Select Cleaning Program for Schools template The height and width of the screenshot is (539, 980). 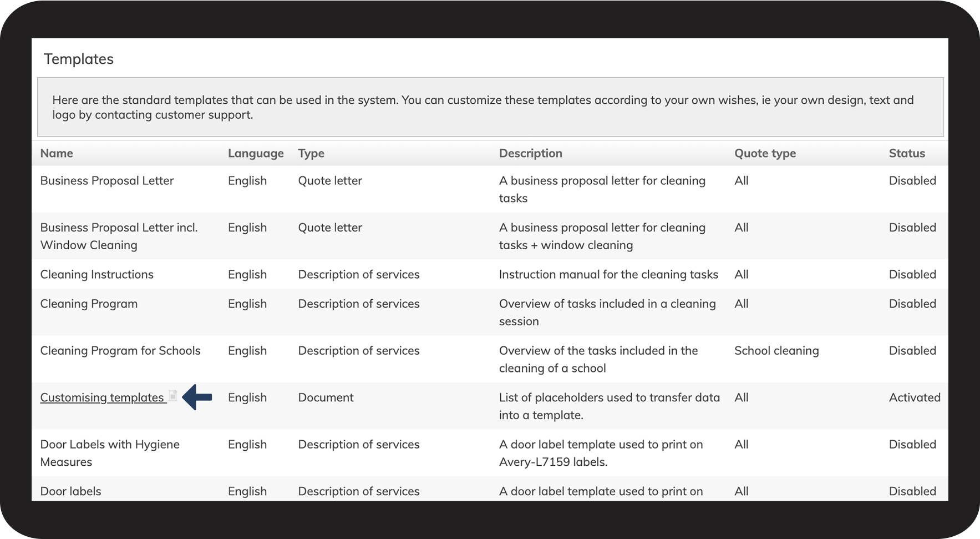(x=120, y=351)
